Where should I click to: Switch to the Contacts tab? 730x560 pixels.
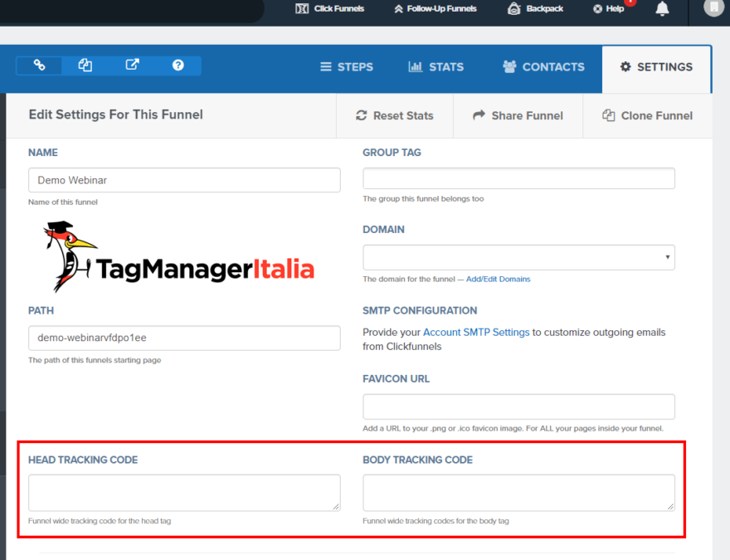pyautogui.click(x=543, y=67)
